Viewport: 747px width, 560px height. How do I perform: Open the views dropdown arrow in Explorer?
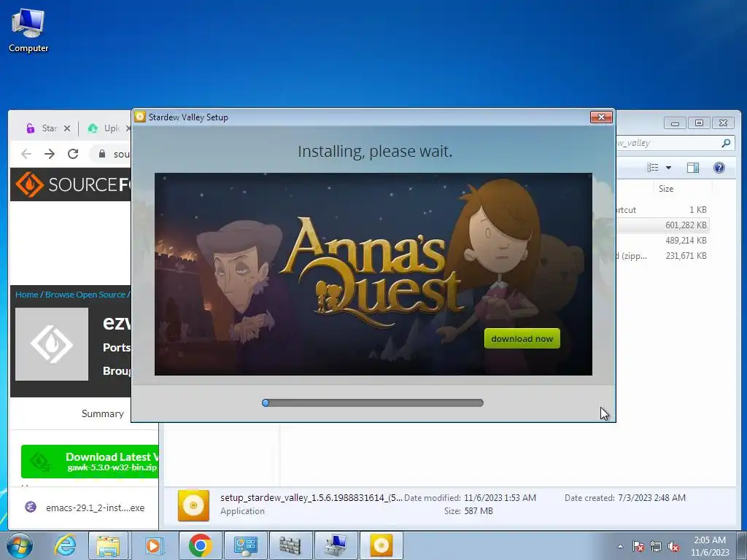click(668, 168)
